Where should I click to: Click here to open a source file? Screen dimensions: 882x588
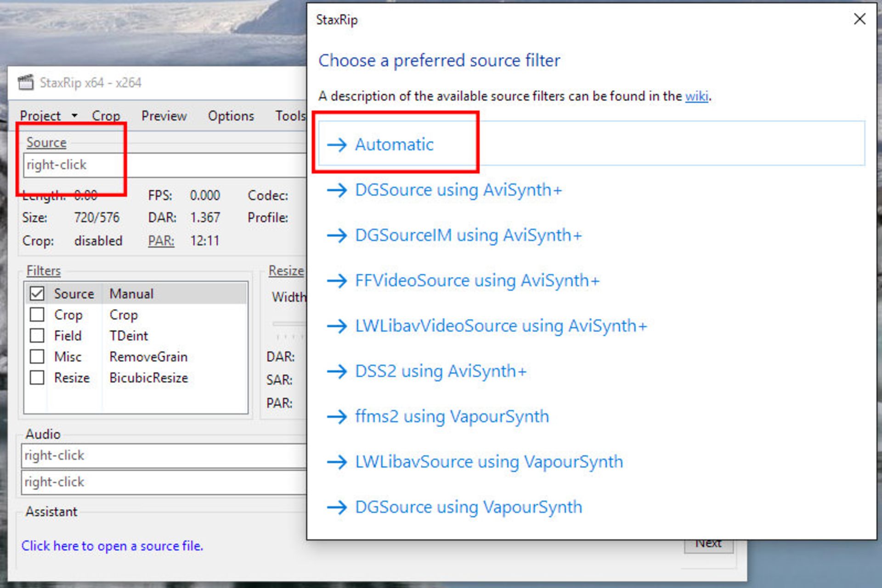click(x=112, y=546)
